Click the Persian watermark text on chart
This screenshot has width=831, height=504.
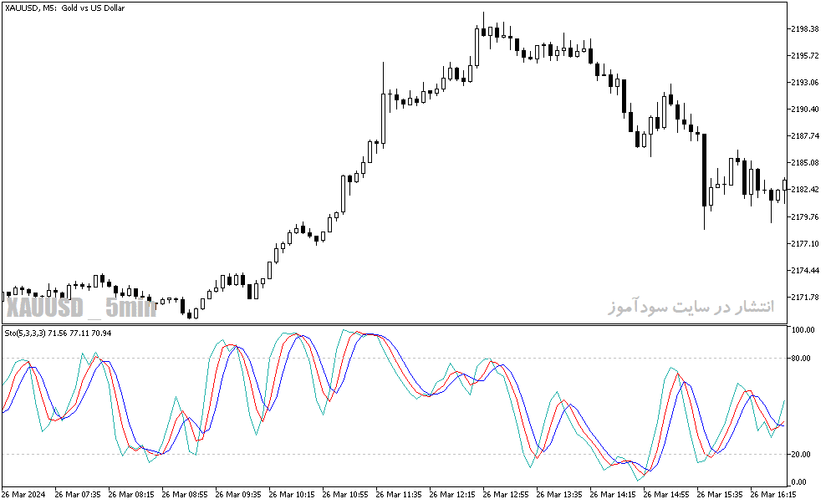click(x=691, y=306)
